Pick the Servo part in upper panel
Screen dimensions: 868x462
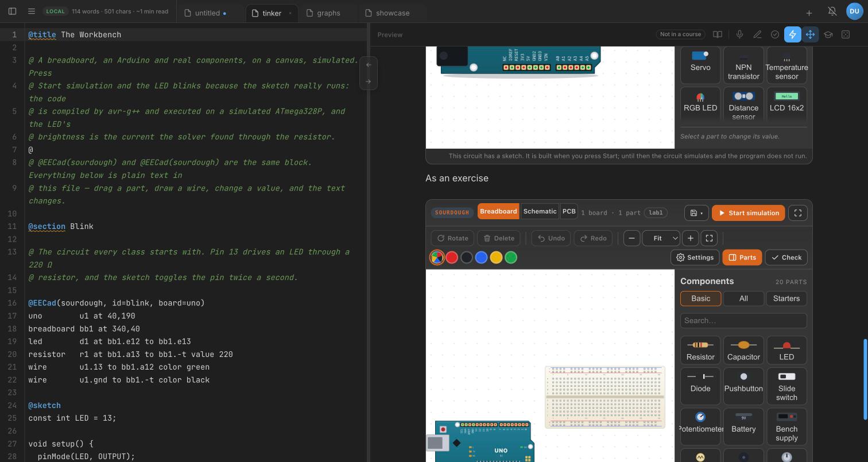click(x=700, y=65)
